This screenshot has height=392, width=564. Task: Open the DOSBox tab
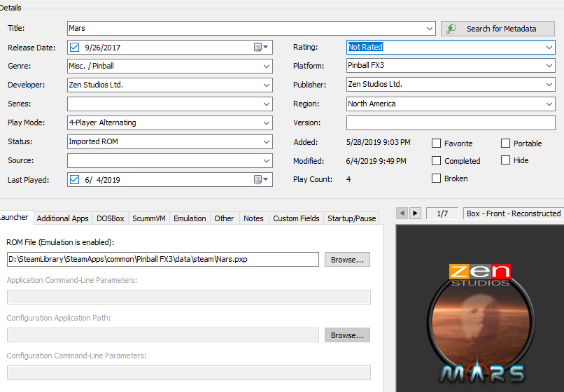[111, 218]
